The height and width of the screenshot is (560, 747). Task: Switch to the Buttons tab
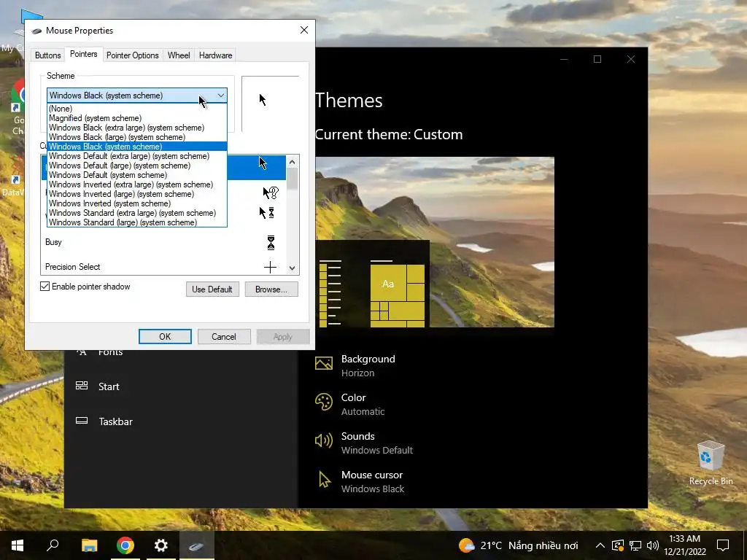coord(47,55)
